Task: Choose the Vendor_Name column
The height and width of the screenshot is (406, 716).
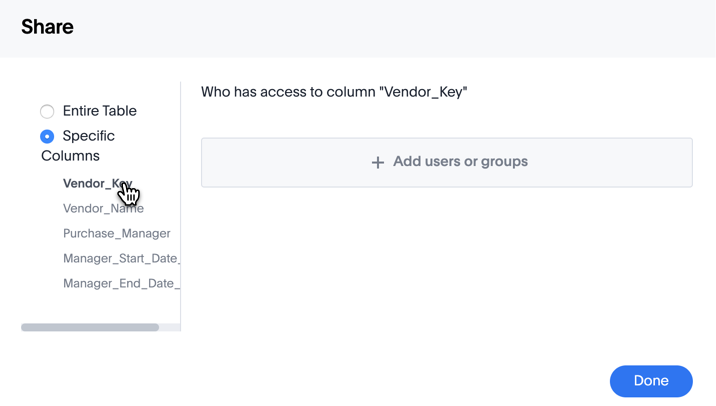Action: 103,208
